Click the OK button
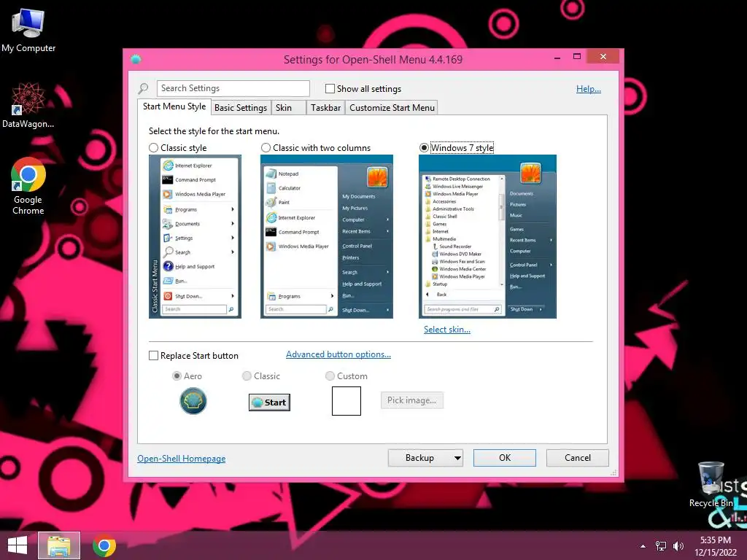 point(505,458)
